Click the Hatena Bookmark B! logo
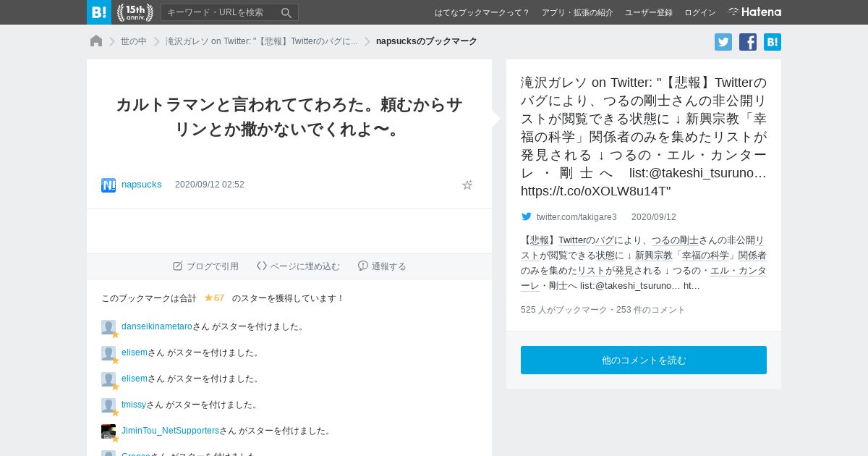The height and width of the screenshot is (456, 868). click(99, 12)
